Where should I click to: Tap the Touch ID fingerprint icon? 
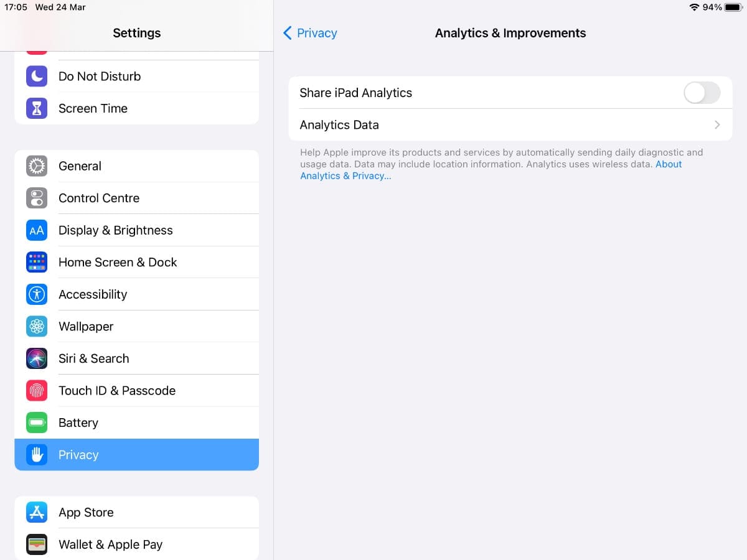pyautogui.click(x=37, y=391)
